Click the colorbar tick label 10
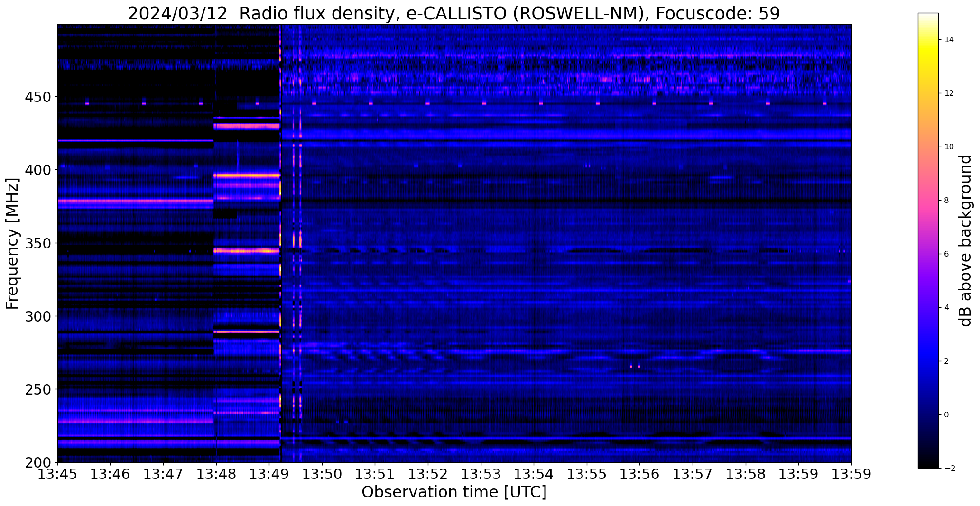The width and height of the screenshot is (980, 506). (x=949, y=147)
